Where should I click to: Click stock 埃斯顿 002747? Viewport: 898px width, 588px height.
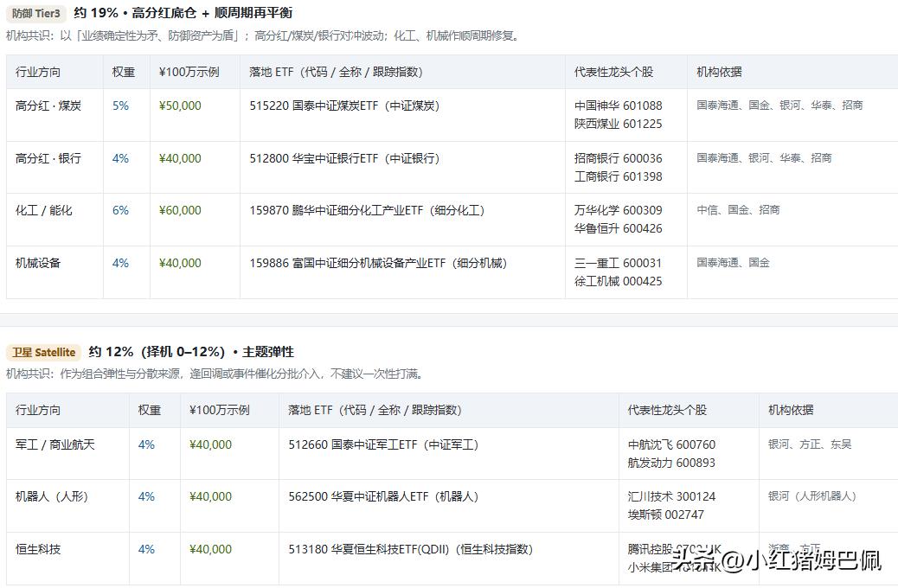point(665,514)
